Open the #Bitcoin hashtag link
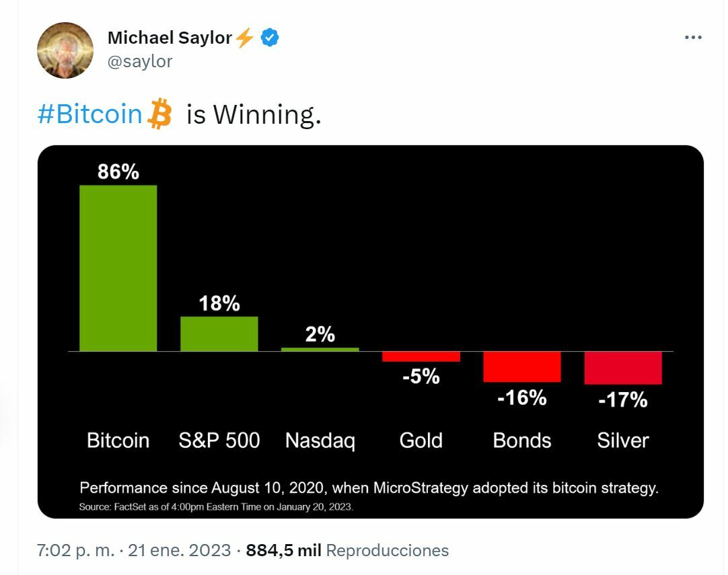 pyautogui.click(x=89, y=114)
